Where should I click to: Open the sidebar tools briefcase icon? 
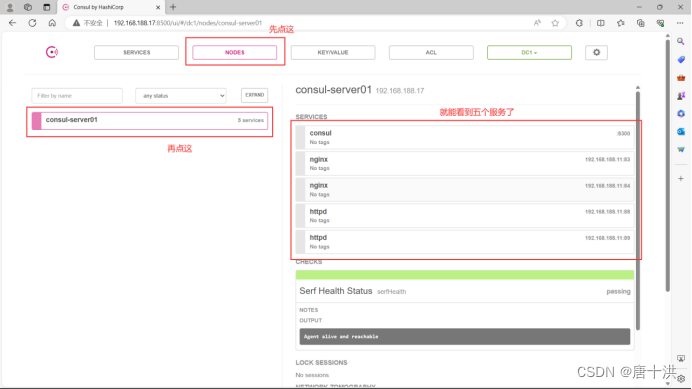(681, 78)
